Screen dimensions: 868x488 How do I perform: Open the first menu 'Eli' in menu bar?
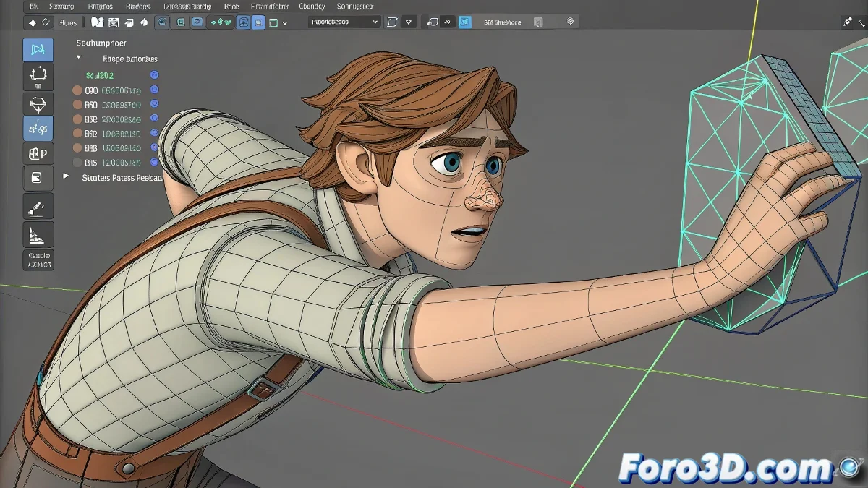[34, 7]
